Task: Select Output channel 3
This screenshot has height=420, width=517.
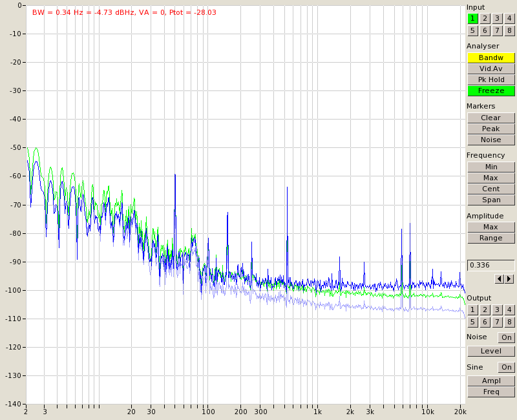Action: click(497, 310)
